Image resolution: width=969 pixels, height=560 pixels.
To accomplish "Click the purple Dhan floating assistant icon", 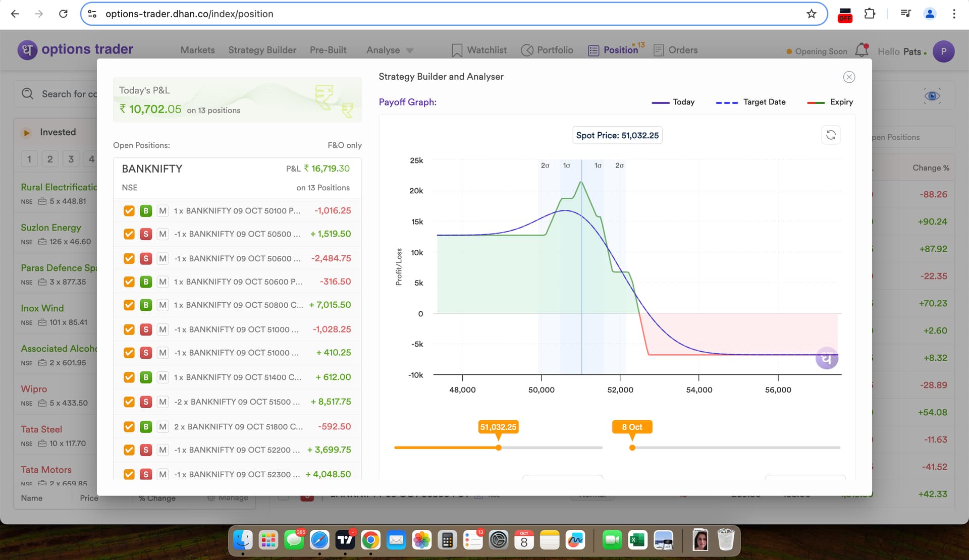I will tap(827, 358).
